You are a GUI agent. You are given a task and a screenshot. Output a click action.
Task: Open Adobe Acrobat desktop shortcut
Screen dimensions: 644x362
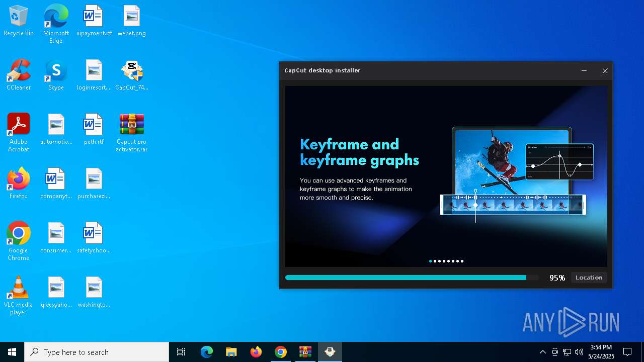(19, 133)
